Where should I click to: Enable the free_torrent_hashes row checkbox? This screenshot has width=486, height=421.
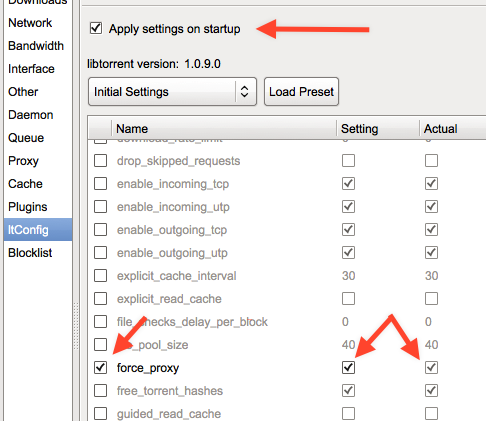(100, 391)
